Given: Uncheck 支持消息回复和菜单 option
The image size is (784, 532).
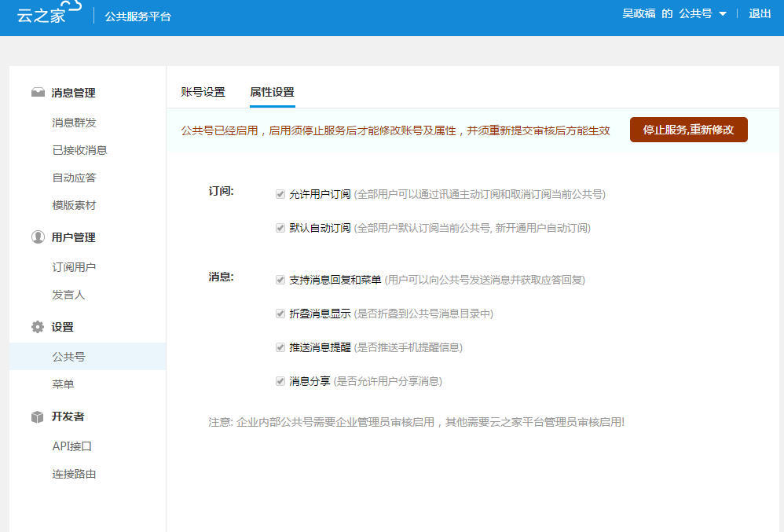Looking at the screenshot, I should [280, 280].
